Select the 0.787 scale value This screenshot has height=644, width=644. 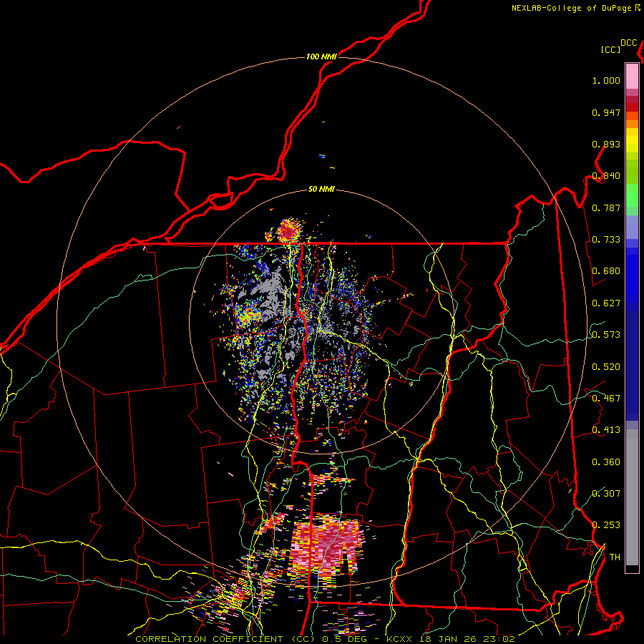(606, 208)
